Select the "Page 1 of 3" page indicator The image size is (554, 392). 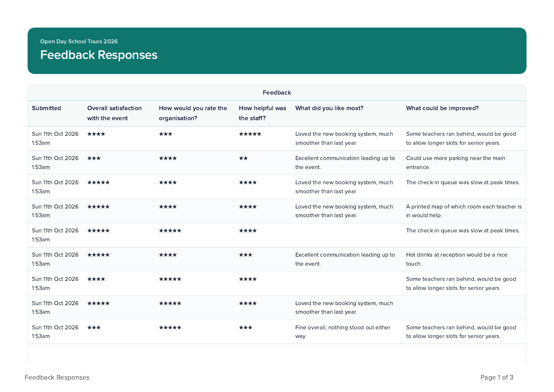pyautogui.click(x=497, y=377)
